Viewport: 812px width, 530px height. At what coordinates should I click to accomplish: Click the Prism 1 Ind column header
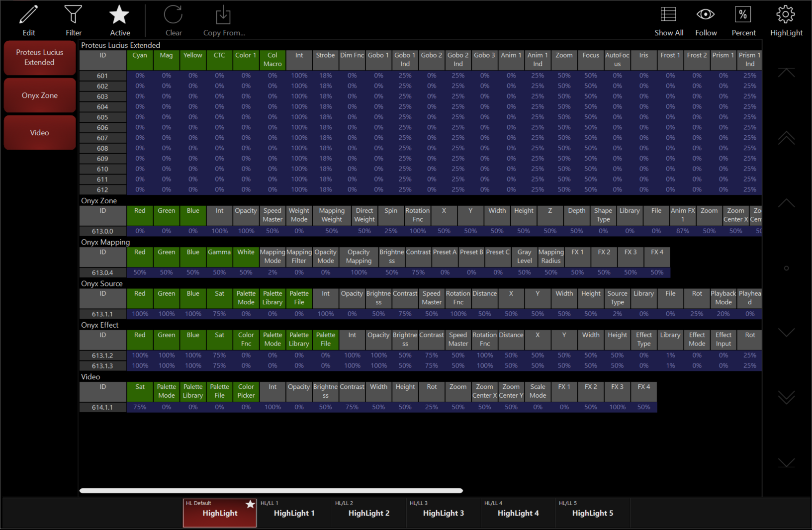click(750, 60)
